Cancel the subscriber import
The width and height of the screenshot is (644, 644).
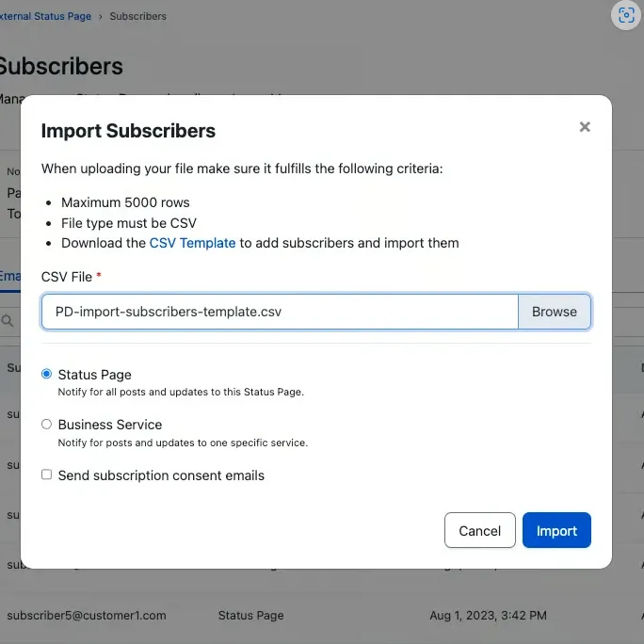pos(479,531)
